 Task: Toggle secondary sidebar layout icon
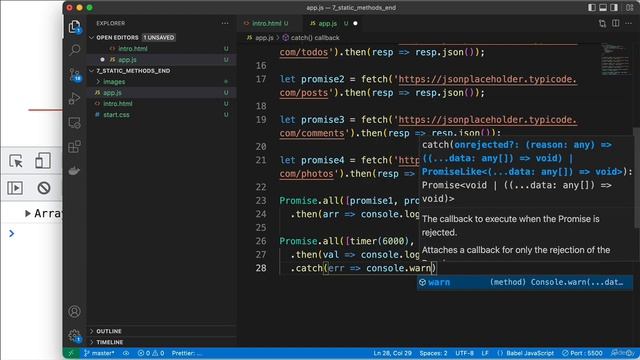click(613, 7)
